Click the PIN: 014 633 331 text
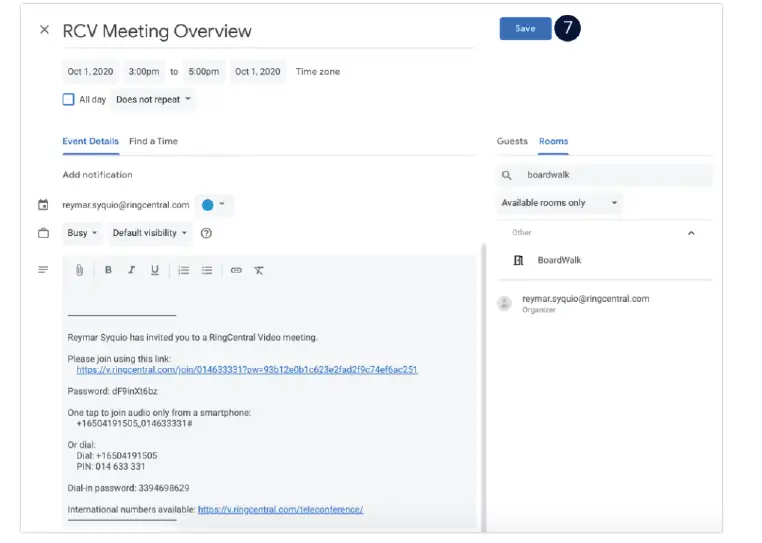This screenshot has height=543, width=762. click(x=111, y=467)
